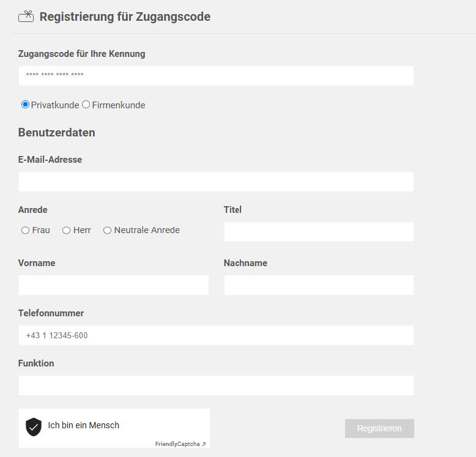The width and height of the screenshot is (476, 457).
Task: Click the FriendlyCaptcha shield checkmark icon
Action: [x=34, y=426]
